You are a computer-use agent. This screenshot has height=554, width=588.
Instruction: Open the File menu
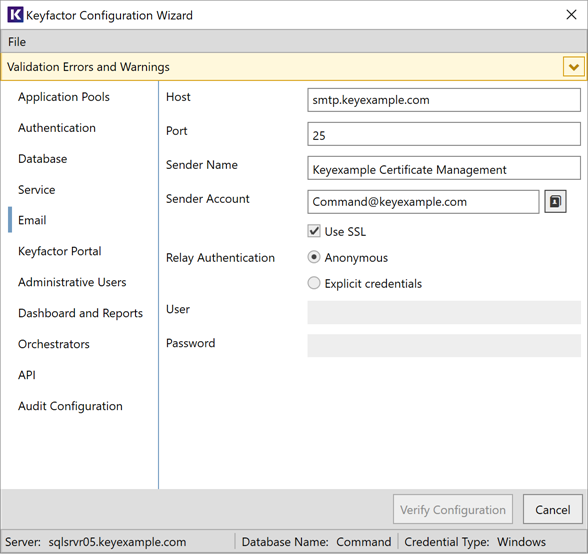(17, 42)
